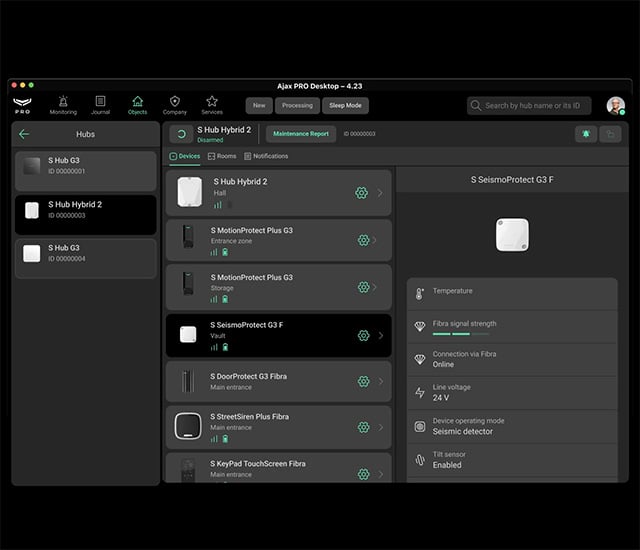Expand S Hub Hybrid 2 Hall row chevron
640x550 pixels.
coord(380,193)
